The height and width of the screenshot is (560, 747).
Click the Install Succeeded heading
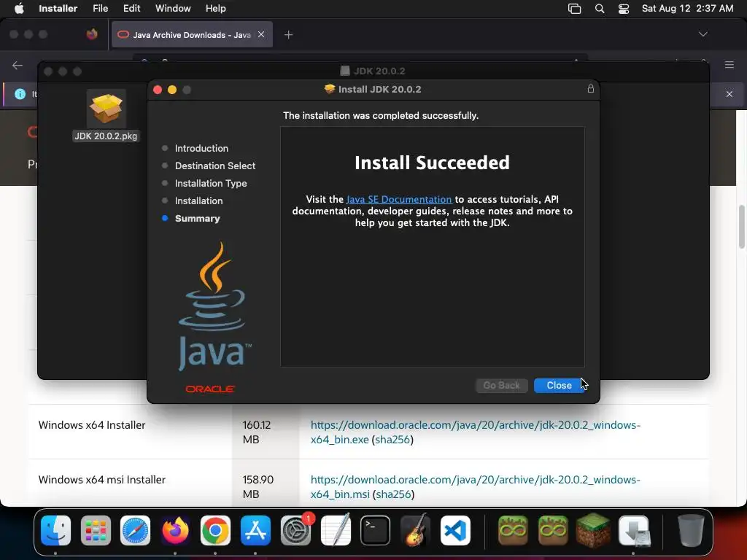pos(432,163)
